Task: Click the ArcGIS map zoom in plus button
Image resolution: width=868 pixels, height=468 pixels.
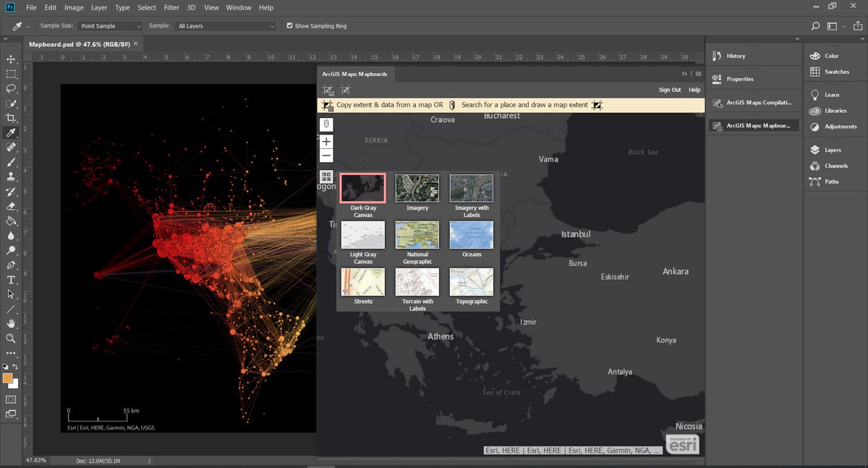Action: click(326, 142)
